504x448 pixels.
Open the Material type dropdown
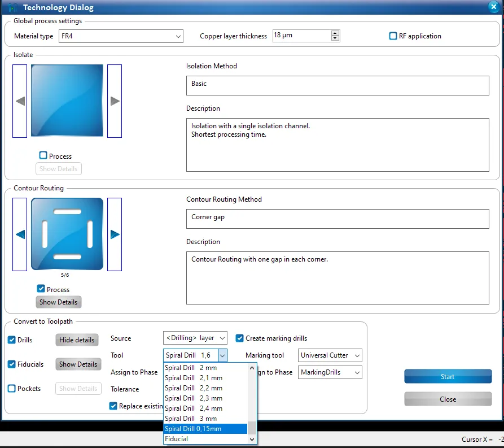[x=121, y=36]
